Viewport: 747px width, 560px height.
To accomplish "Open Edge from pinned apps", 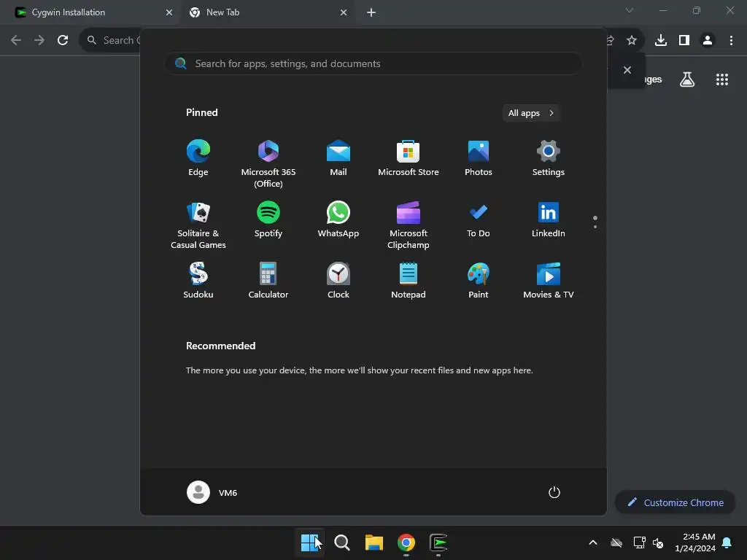I will [x=198, y=158].
